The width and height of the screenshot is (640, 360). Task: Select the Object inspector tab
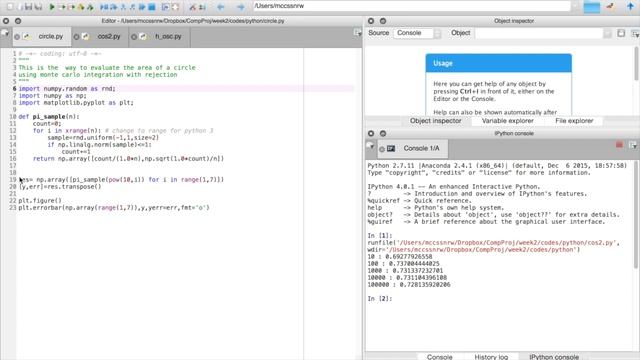[x=436, y=121]
